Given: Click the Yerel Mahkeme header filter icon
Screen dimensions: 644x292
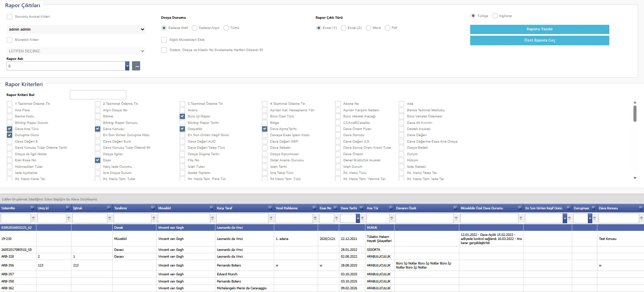Looking at the screenshot, I should [x=314, y=208].
